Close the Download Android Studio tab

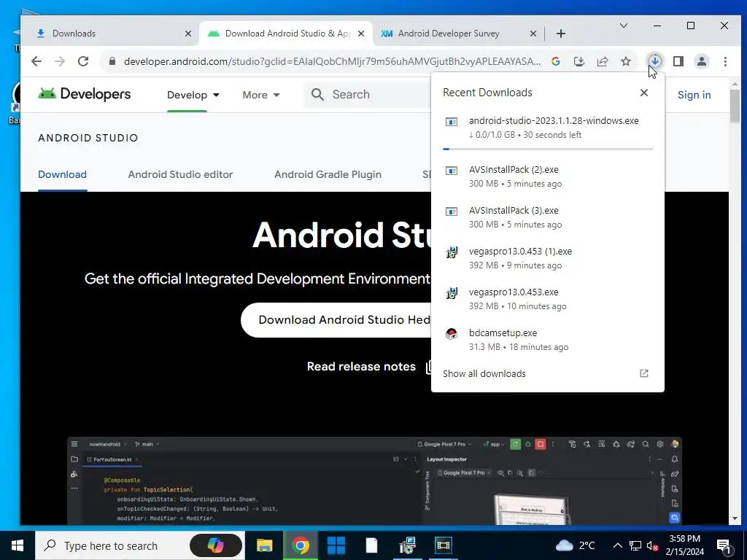(x=361, y=34)
